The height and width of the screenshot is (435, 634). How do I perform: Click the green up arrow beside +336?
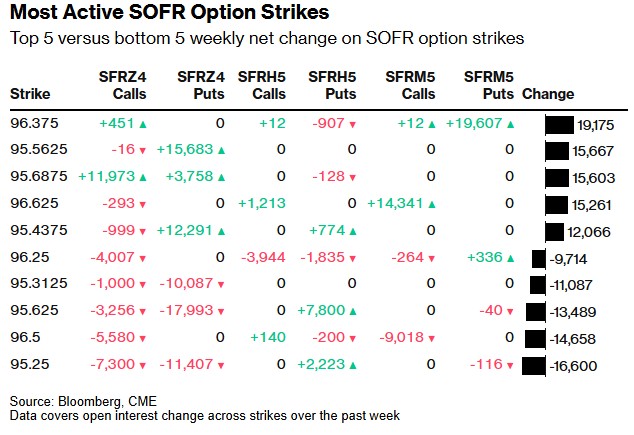pos(510,256)
